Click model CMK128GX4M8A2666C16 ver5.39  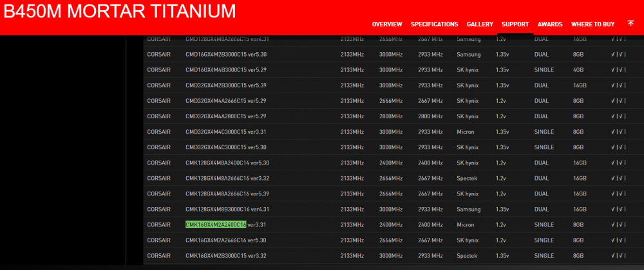227,194
